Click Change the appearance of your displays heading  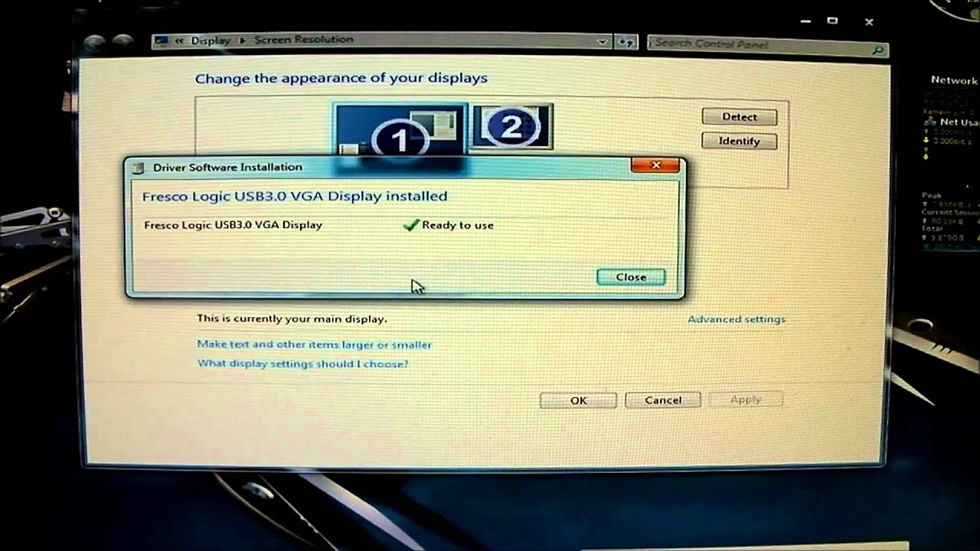pyautogui.click(x=341, y=78)
